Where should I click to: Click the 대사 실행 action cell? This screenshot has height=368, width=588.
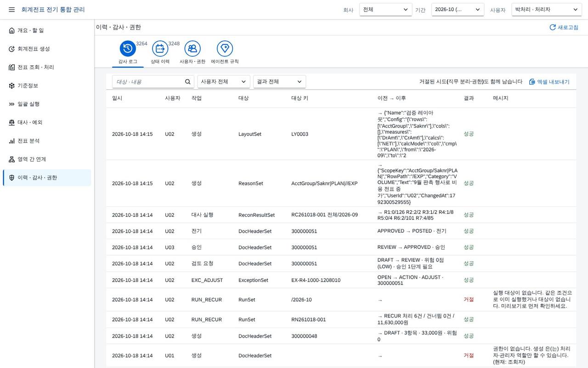202,215
